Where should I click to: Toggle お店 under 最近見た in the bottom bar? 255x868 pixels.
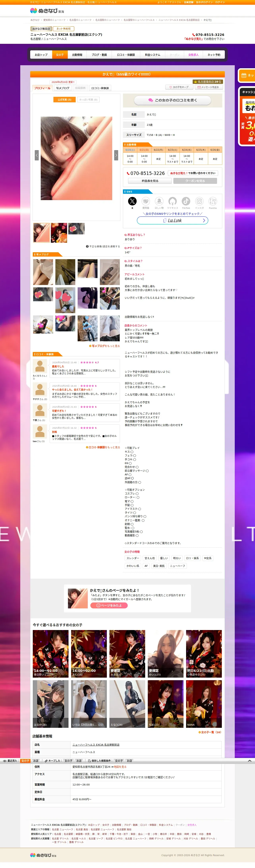(x=36, y=761)
